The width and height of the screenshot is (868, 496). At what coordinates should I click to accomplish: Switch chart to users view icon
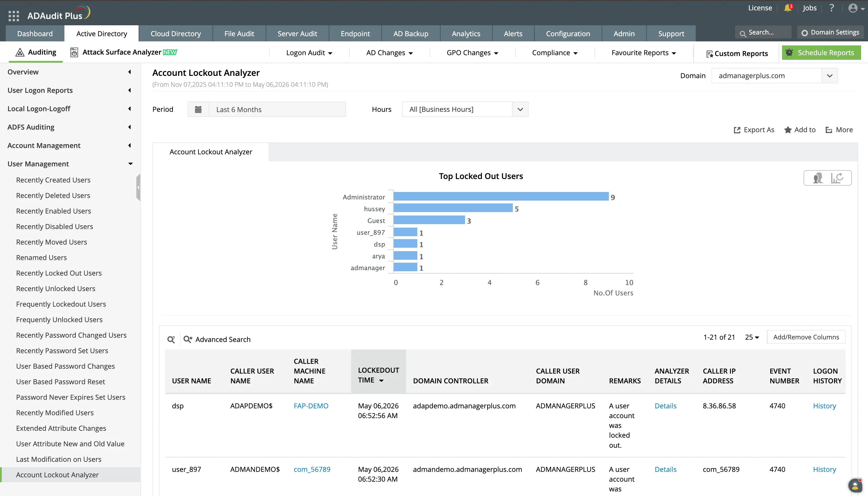coord(818,178)
